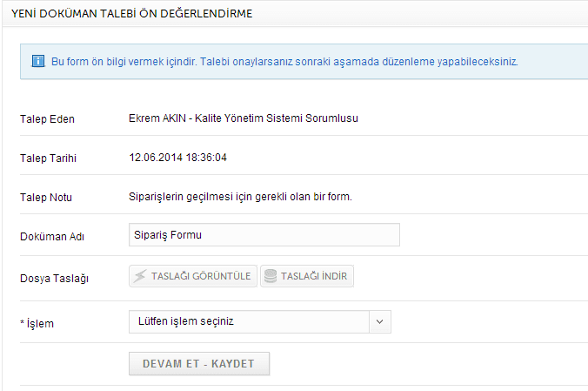Click the lightning icon on TASLAĞI GÖRÜNTÜLE
588x391 pixels.
(140, 276)
